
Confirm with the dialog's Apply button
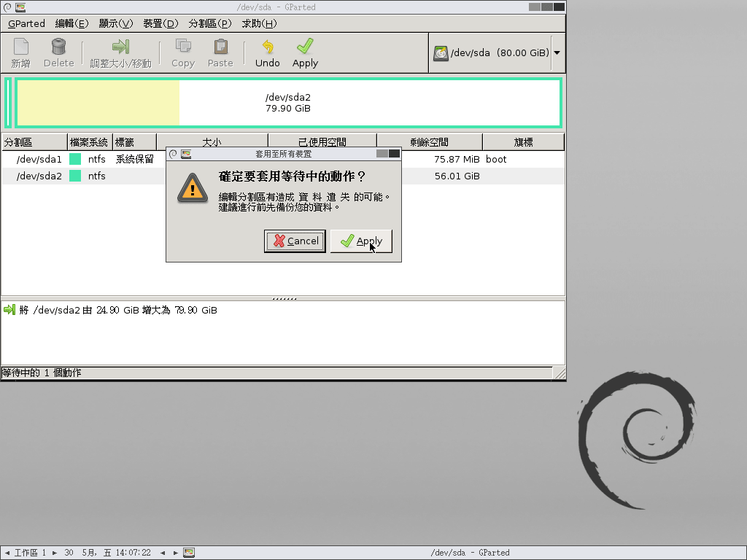pyautogui.click(x=361, y=241)
